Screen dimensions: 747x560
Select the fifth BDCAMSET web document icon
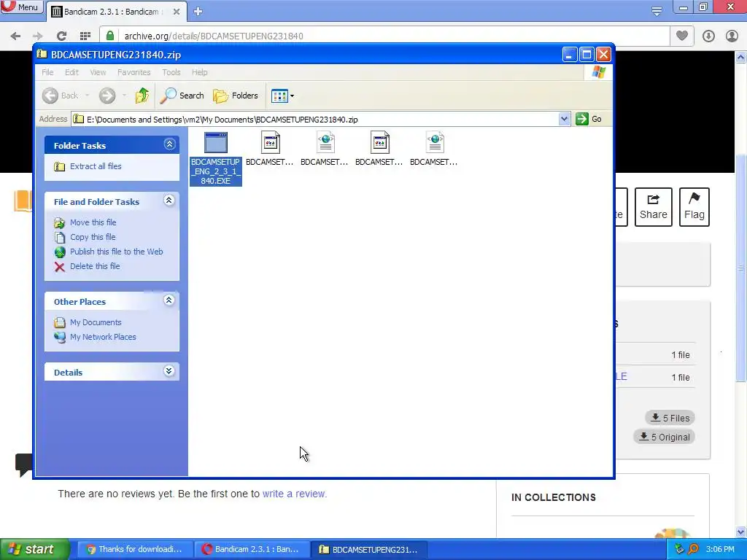pyautogui.click(x=434, y=142)
